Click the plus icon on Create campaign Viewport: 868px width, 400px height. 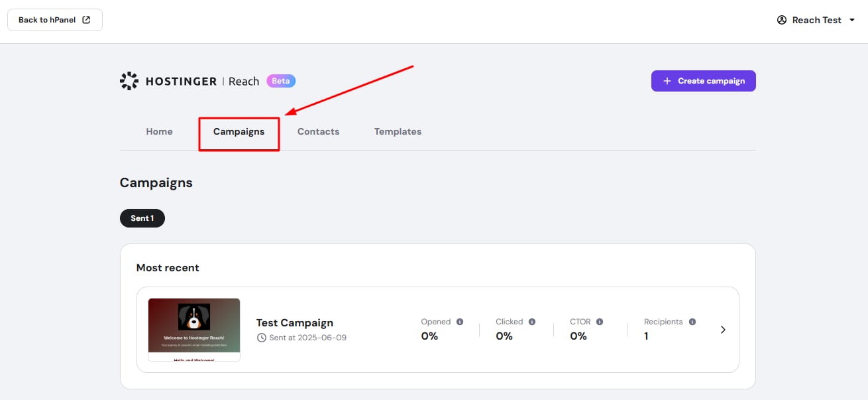pos(667,81)
